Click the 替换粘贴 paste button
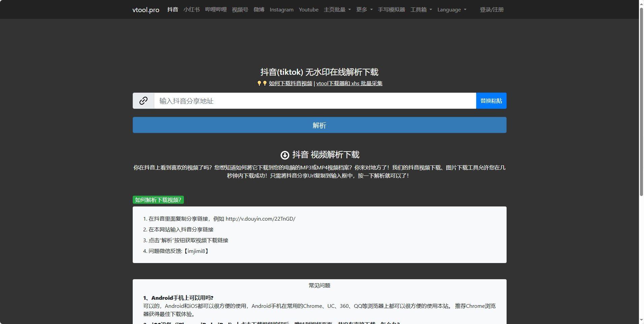The height and width of the screenshot is (324, 644). coord(491,100)
